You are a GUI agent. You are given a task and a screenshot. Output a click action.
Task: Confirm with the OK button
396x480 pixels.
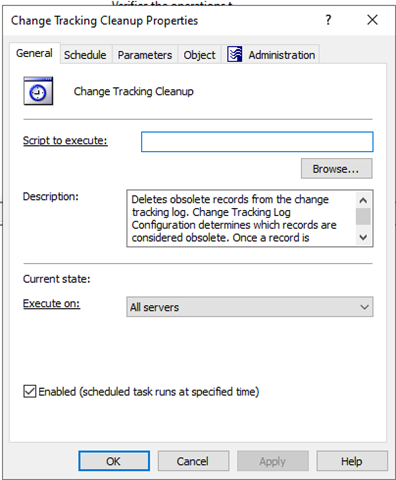pos(114,461)
